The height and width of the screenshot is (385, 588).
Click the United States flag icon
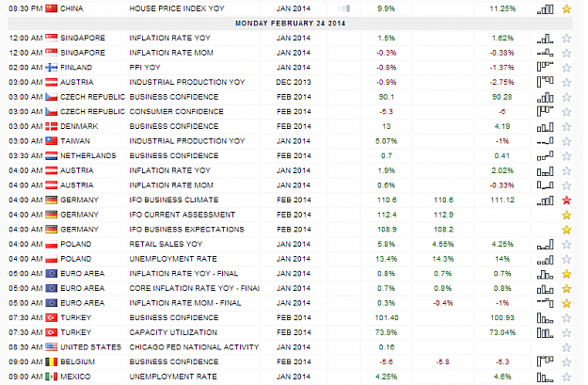(52, 347)
